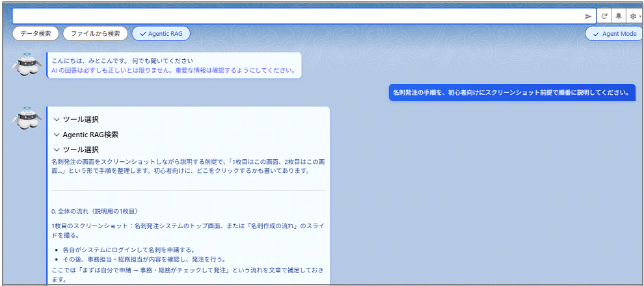This screenshot has width=644, height=286.
Task: Click the paragraph starting 1枚目のスクリーンショット
Action: (x=189, y=231)
